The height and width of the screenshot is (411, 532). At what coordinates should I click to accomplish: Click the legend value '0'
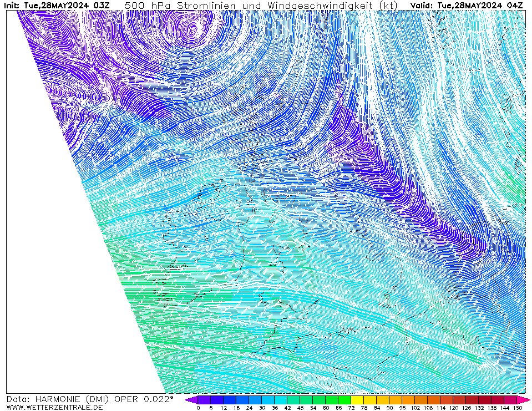tap(199, 408)
